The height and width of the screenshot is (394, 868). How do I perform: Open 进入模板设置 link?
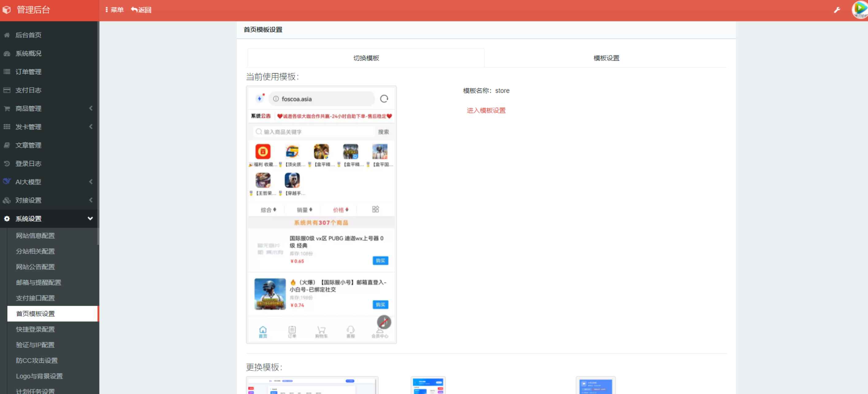486,111
